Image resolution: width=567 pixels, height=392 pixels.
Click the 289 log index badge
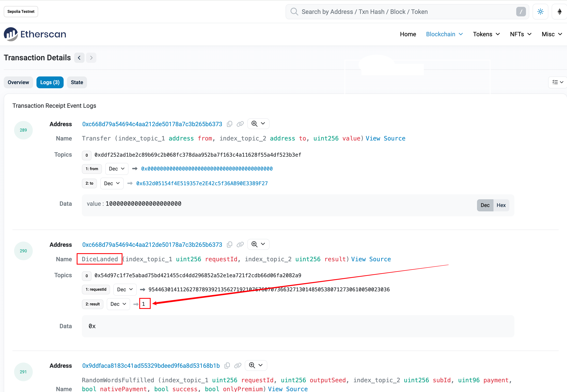tap(23, 130)
